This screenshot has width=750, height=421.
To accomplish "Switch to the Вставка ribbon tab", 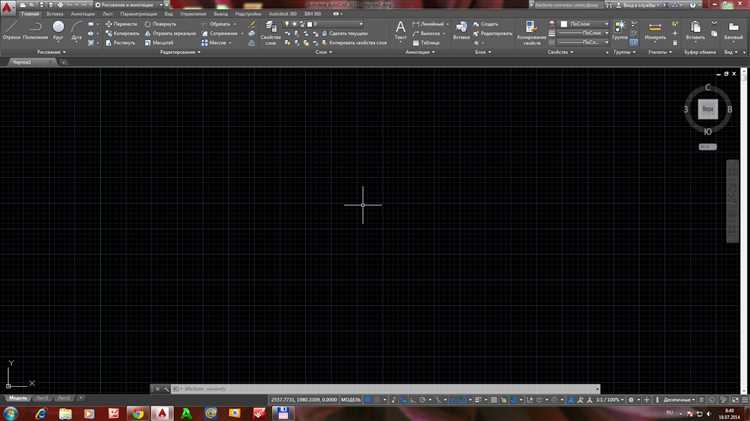I will pos(55,14).
